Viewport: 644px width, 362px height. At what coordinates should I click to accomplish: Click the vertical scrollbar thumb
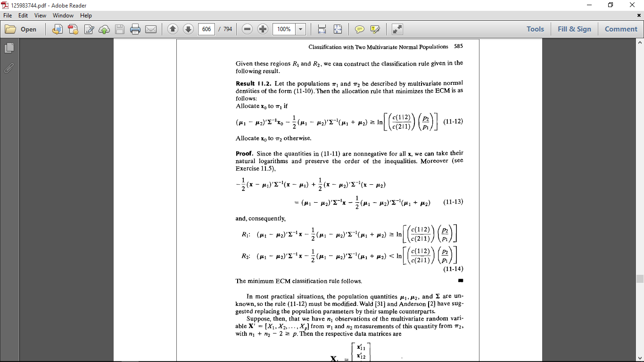(640, 279)
